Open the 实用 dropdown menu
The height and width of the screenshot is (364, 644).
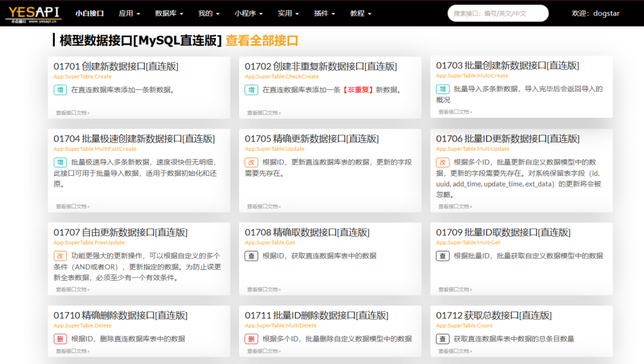pyautogui.click(x=288, y=13)
